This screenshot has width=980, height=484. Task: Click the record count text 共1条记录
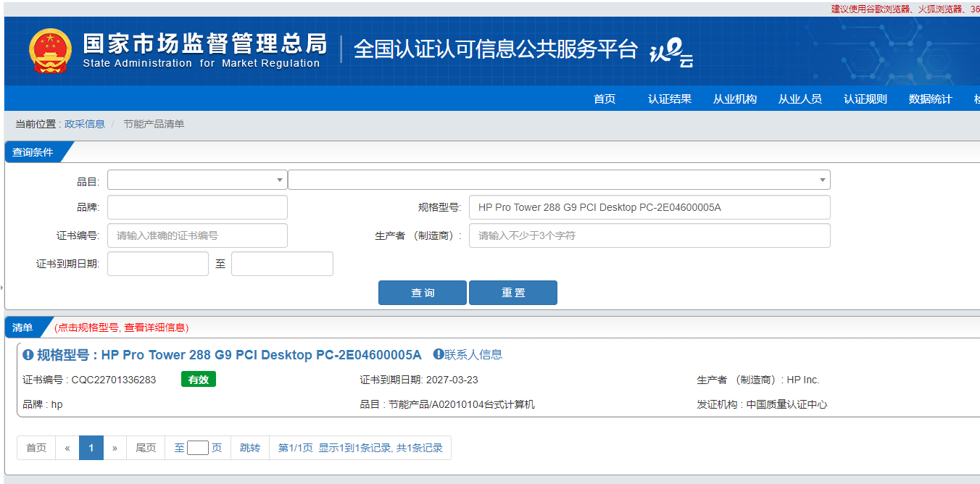pos(420,448)
